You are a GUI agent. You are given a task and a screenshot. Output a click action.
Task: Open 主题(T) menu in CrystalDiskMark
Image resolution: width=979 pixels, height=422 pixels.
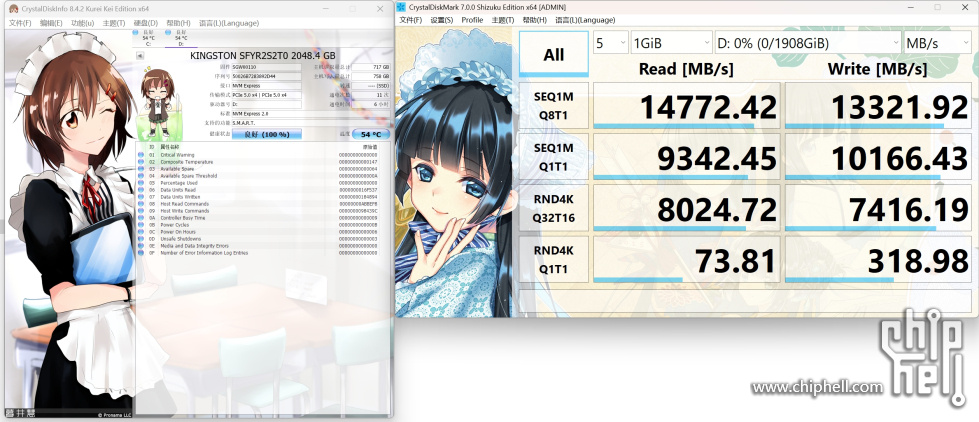[503, 20]
